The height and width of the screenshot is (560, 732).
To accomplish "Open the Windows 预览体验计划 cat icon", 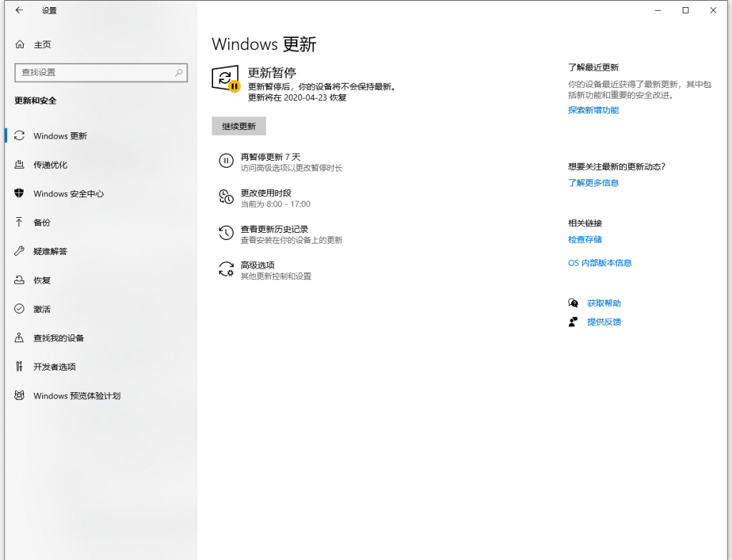I will coord(19,396).
